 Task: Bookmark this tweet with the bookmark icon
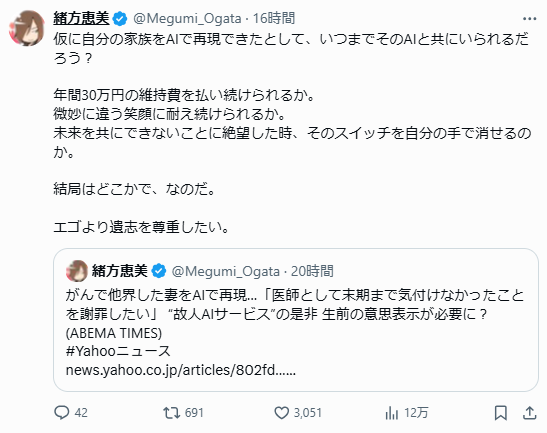pyautogui.click(x=501, y=413)
